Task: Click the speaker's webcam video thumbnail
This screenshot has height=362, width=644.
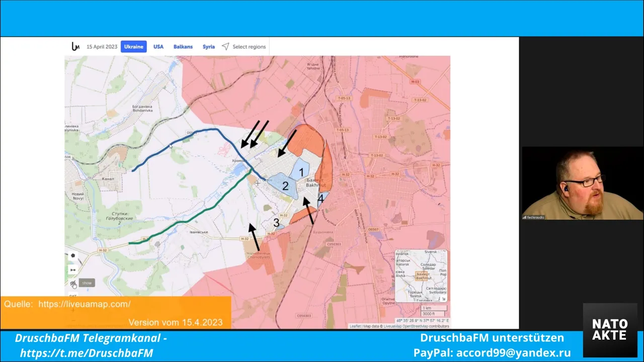Action: [582, 184]
